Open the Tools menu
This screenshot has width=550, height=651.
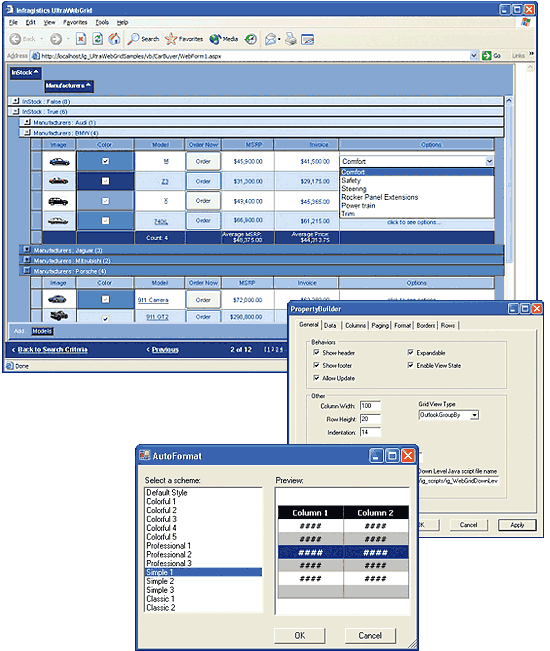(102, 22)
